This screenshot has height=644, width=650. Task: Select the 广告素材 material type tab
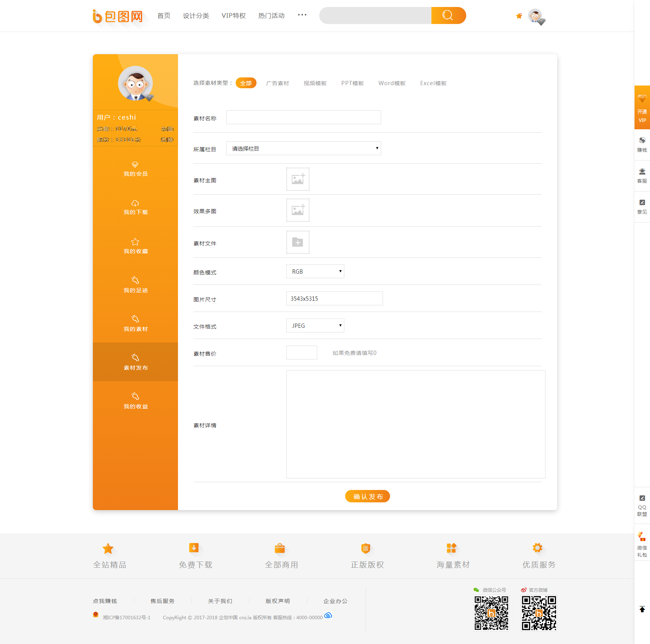[277, 83]
